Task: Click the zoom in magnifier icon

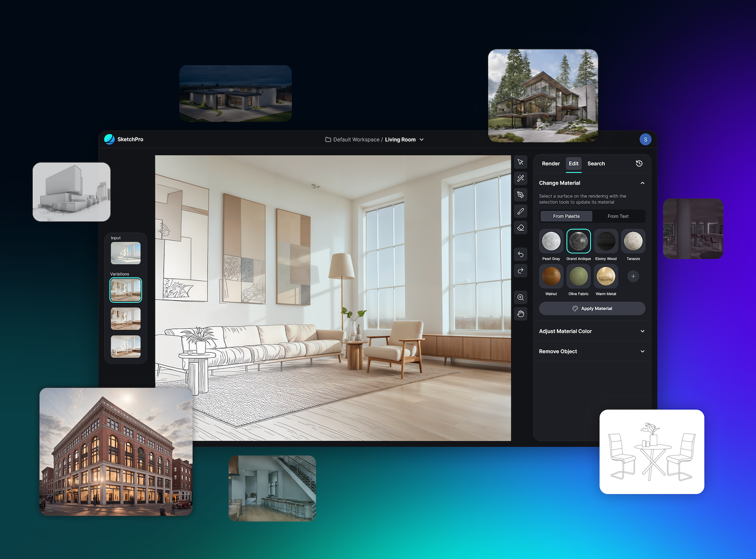Action: pyautogui.click(x=520, y=297)
